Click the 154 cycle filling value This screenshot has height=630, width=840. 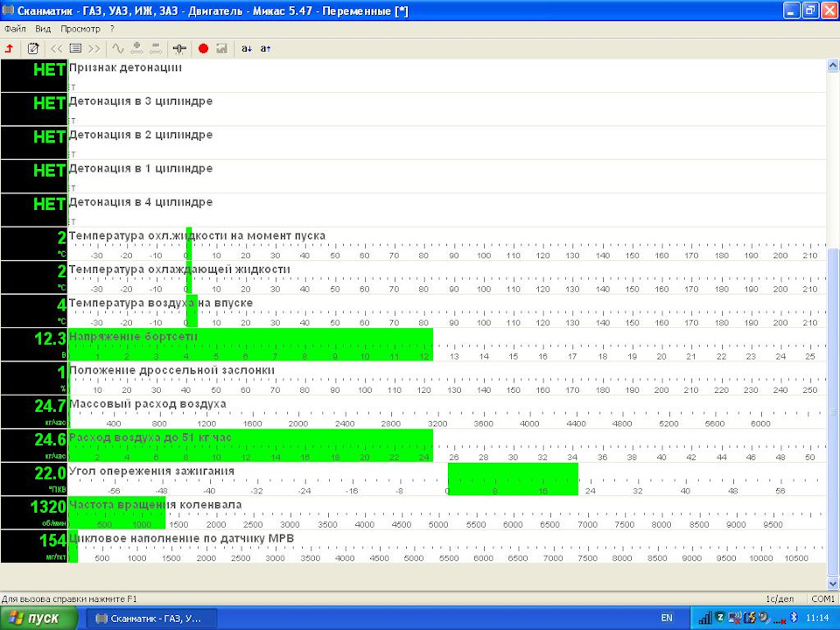pyautogui.click(x=34, y=547)
